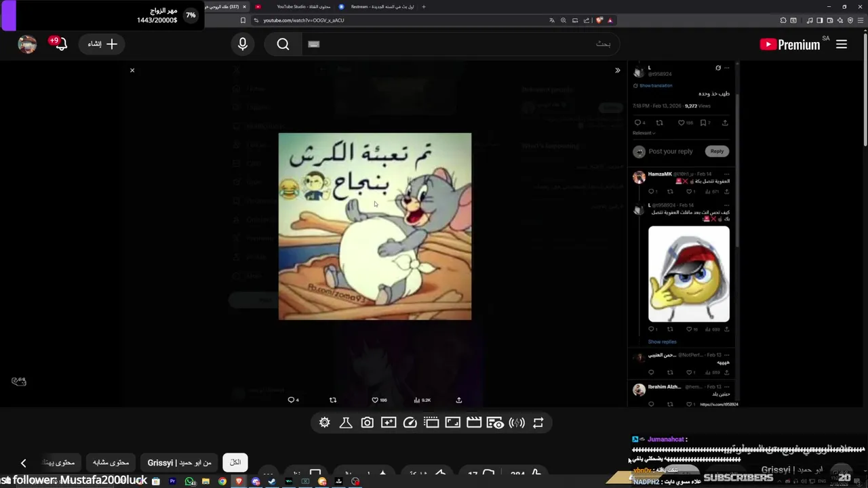The width and height of the screenshot is (868, 488).
Task: Open the browser main menu icon
Action: 862,20
